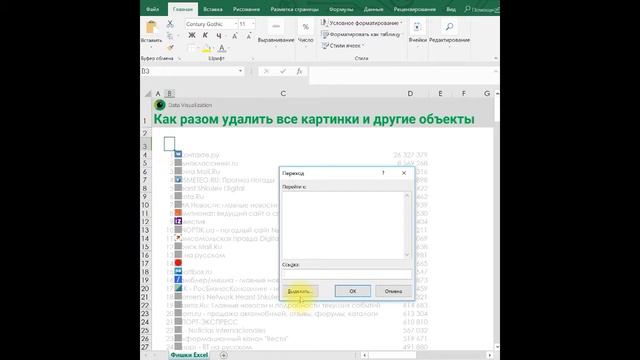Switch to the Рисование tab

246,9
